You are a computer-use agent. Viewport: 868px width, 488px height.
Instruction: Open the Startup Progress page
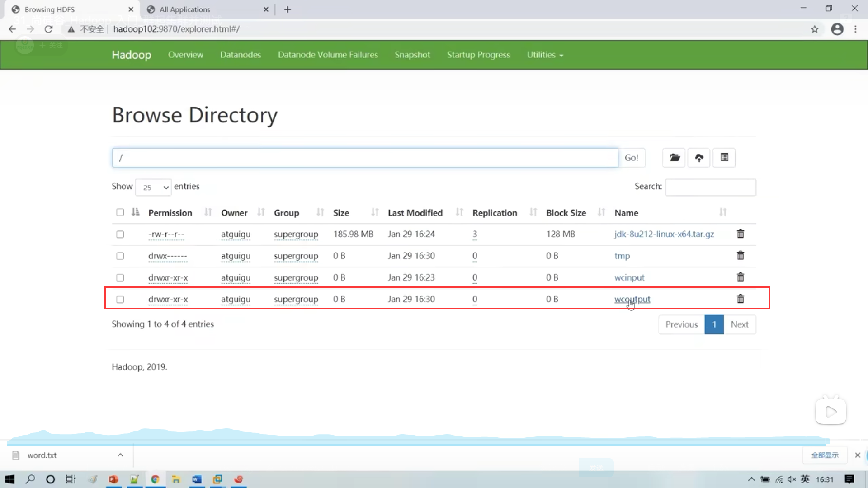tap(478, 55)
